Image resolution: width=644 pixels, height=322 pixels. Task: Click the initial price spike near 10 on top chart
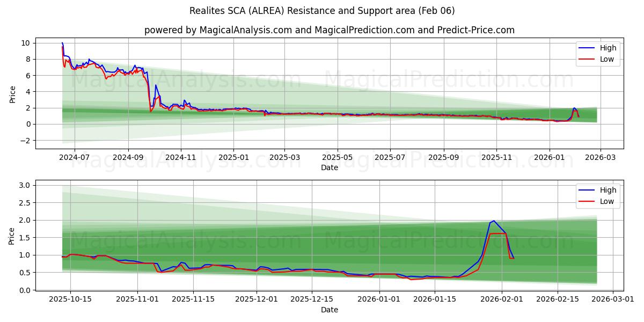tap(62, 43)
